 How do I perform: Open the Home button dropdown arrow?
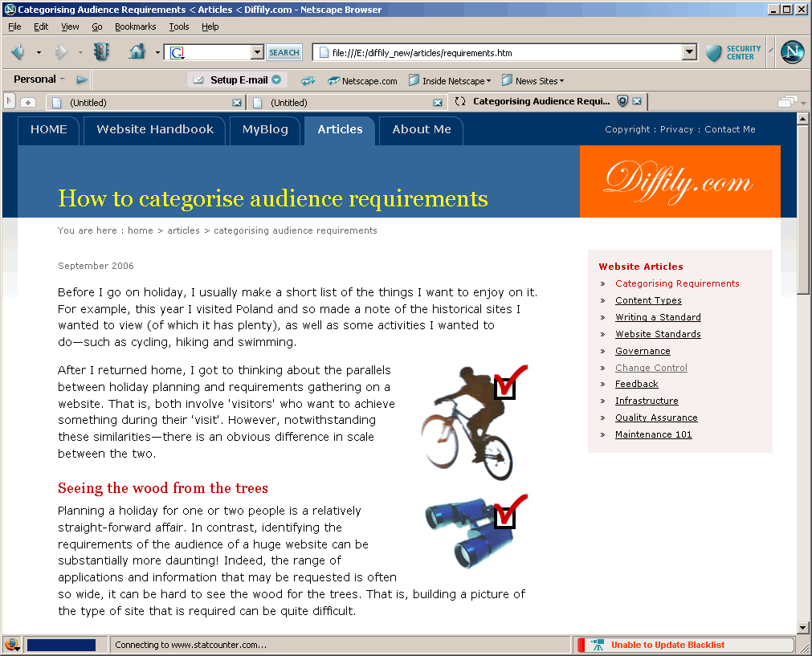tap(157, 52)
